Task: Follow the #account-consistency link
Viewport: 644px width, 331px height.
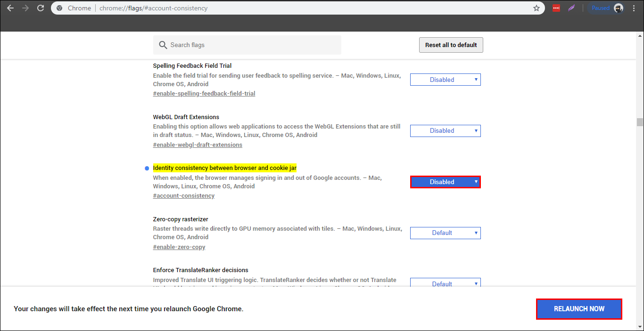Action: (x=184, y=195)
